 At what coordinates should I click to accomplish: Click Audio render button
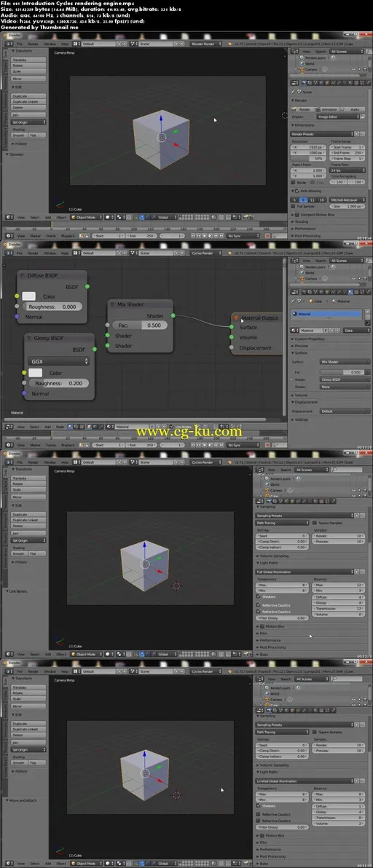352,110
